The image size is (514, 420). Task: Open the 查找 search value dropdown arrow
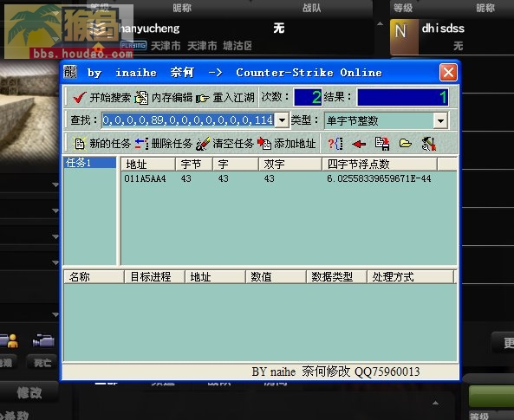[x=282, y=120]
